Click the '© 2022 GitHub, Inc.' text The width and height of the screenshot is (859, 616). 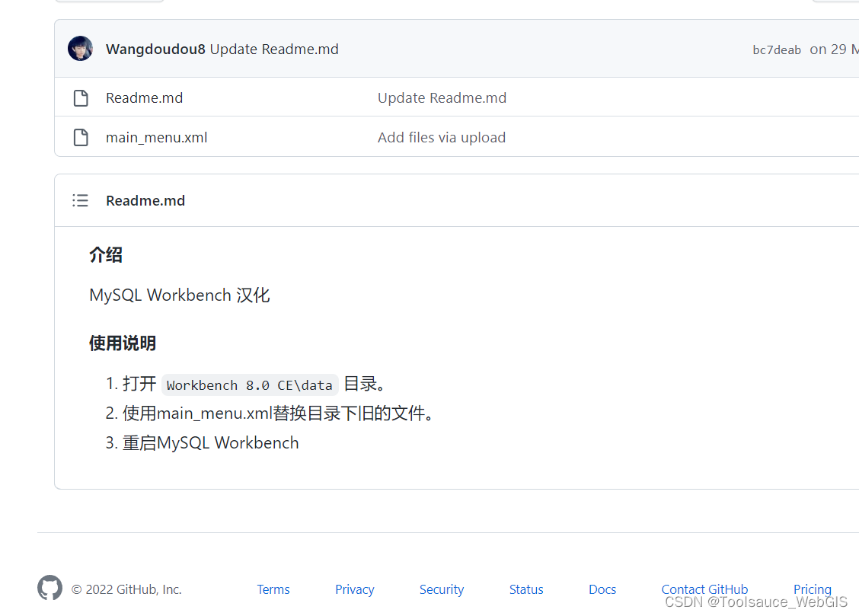point(126,589)
